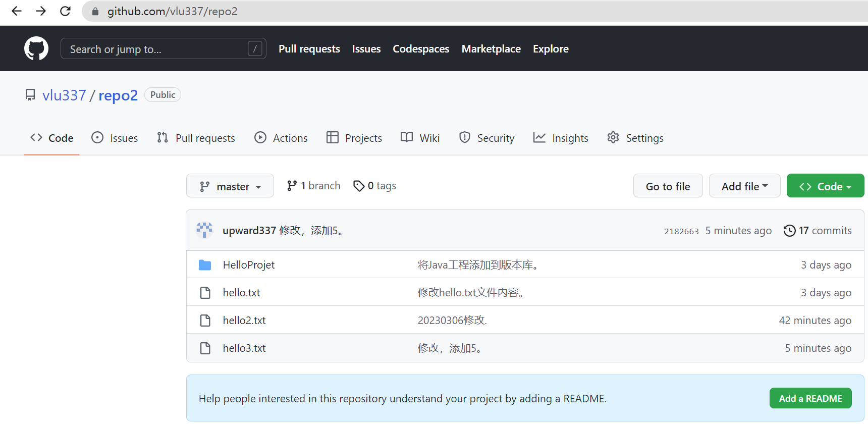The image size is (868, 424).
Task: Open Codespaces in the header
Action: tap(421, 49)
